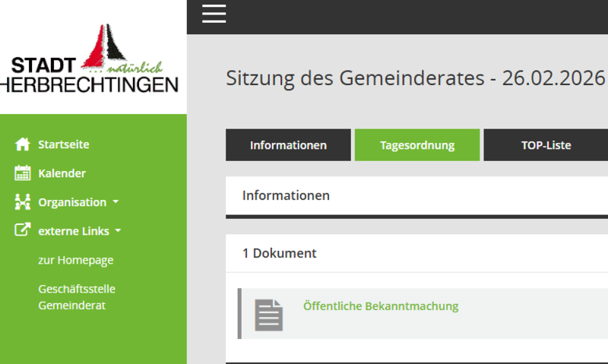Viewport: 608px width, 364px height.
Task: Click the external link arrow icon
Action: [22, 230]
